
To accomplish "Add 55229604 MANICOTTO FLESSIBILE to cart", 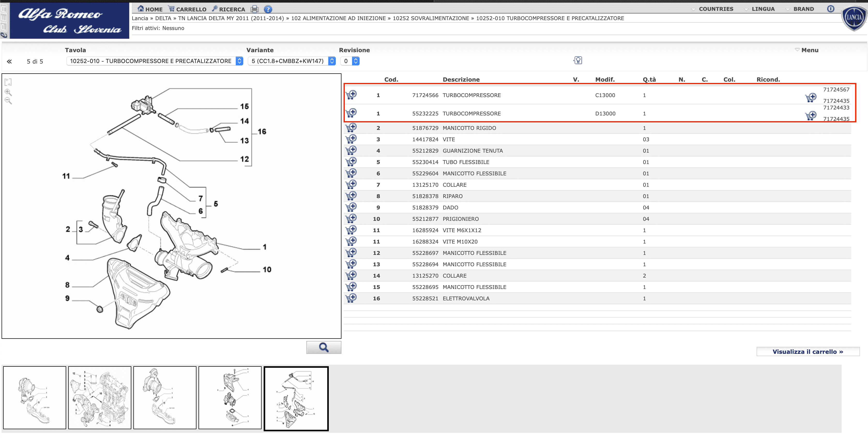I will 351,173.
